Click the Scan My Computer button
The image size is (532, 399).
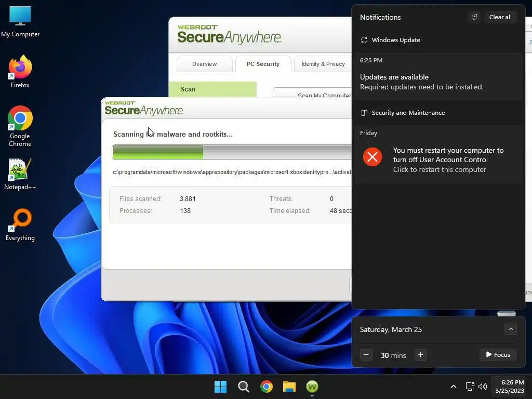312,93
